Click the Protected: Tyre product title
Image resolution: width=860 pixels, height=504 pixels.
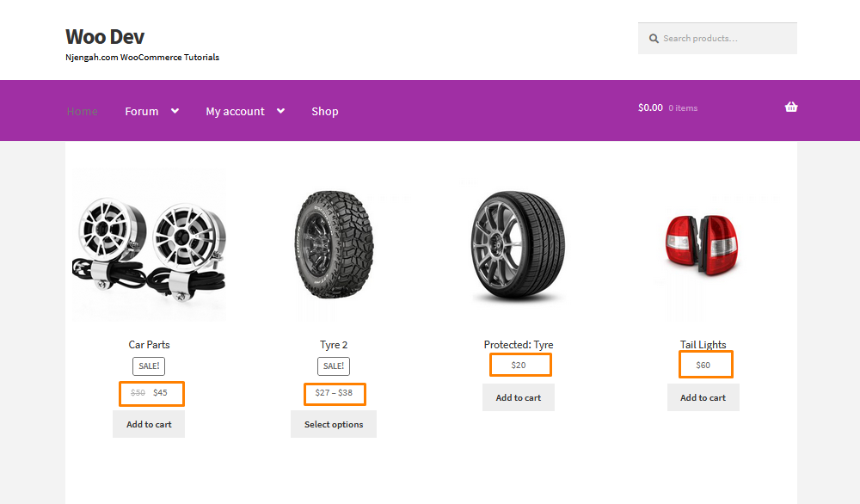pyautogui.click(x=519, y=344)
